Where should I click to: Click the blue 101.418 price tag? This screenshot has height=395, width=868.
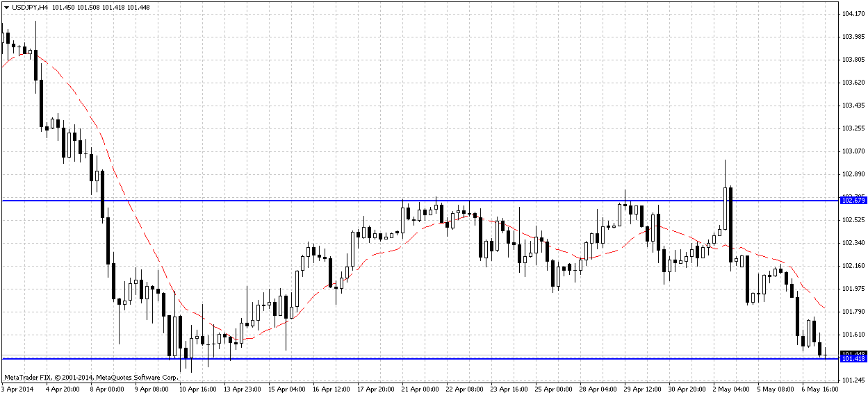coord(852,359)
